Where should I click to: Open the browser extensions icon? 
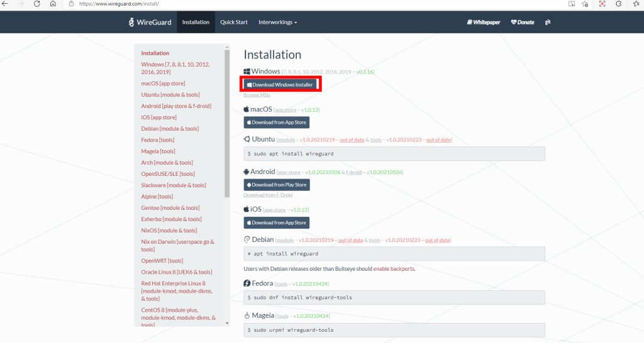coord(619,4)
